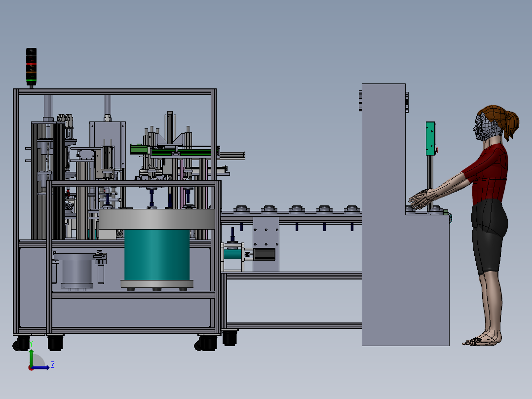This screenshot has height=399, width=532.
Task: Click the top aluminum frame beam of the machine
Action: [114, 92]
